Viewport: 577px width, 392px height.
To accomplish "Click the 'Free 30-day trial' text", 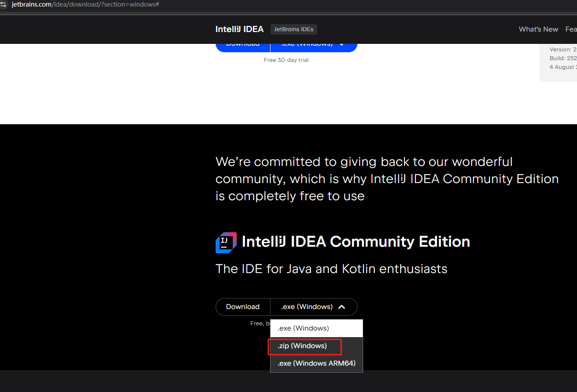I will click(286, 60).
